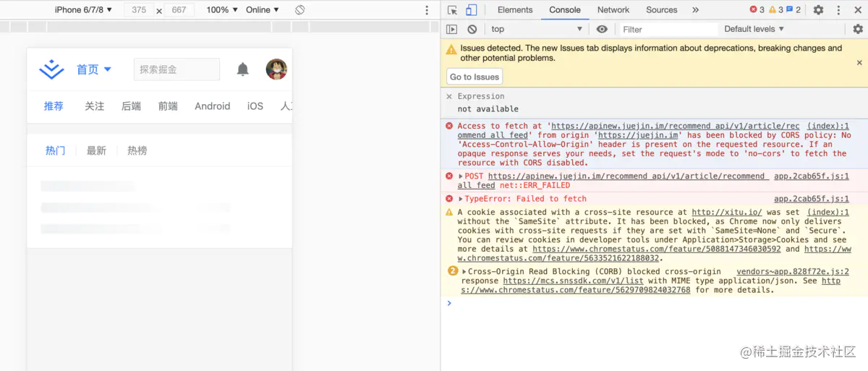Viewport: 868px width, 371px height.
Task: Expand the Cross-Origin Read Blocking warning
Action: coord(464,272)
